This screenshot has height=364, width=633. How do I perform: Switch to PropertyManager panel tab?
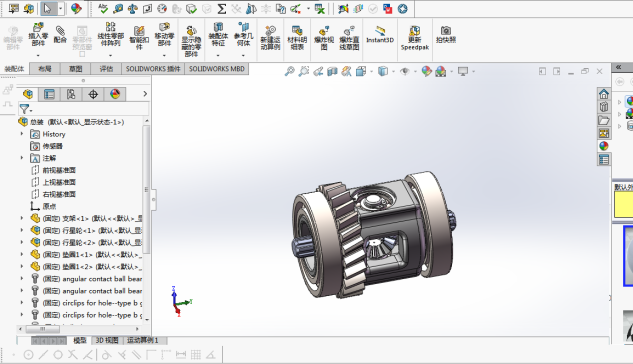[x=49, y=94]
